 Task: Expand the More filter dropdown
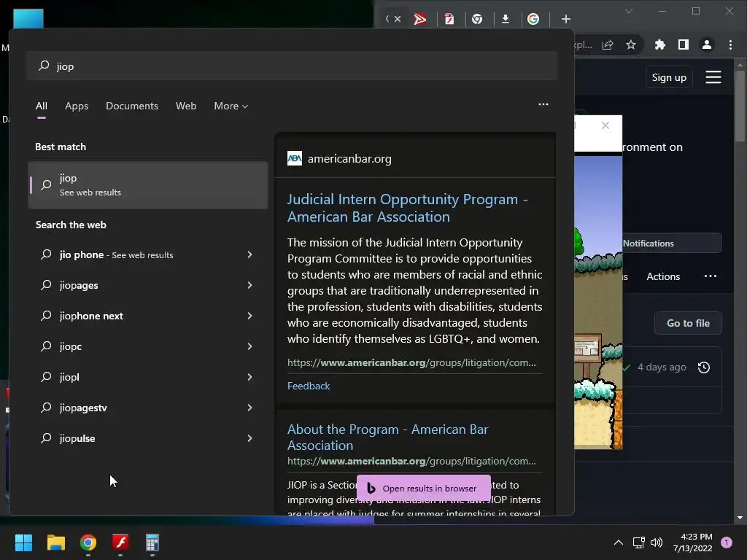point(231,106)
